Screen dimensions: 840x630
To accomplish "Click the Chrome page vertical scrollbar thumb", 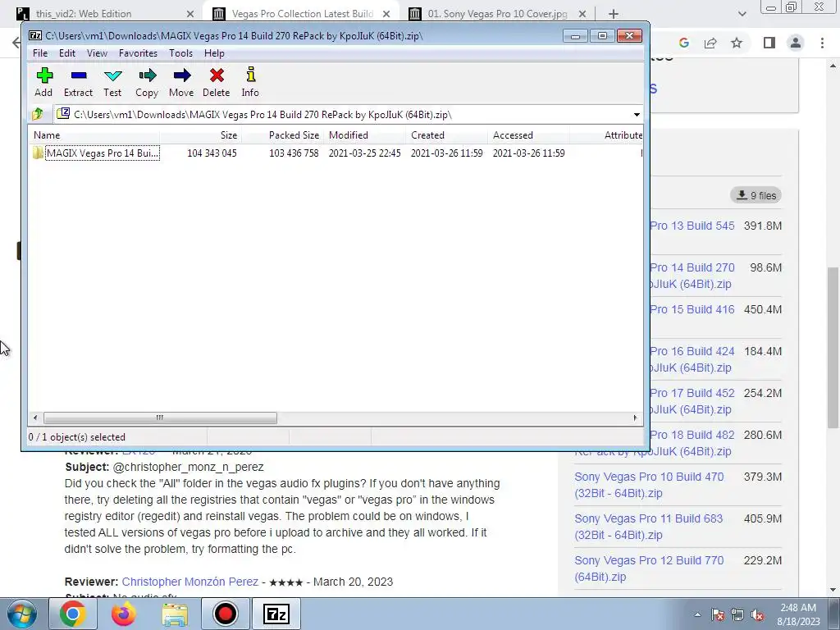I will [833, 347].
